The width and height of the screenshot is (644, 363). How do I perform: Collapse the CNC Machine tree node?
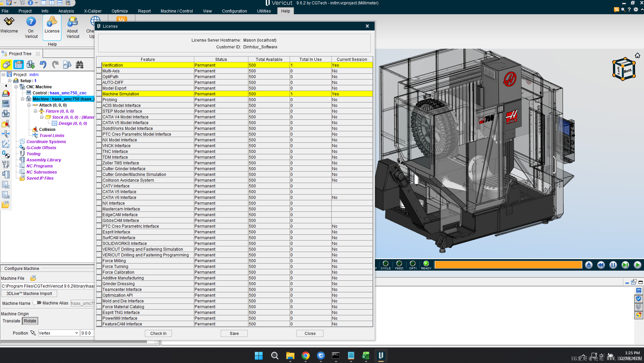point(16,87)
